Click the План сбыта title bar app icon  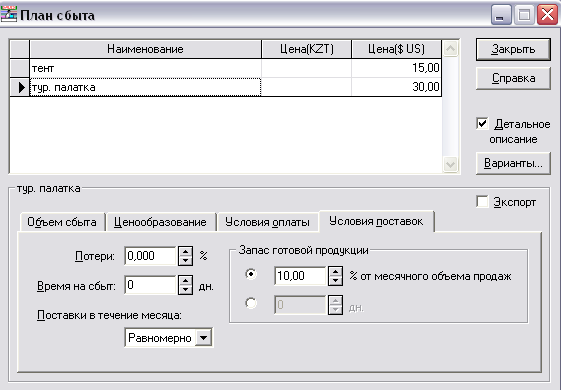(9, 14)
